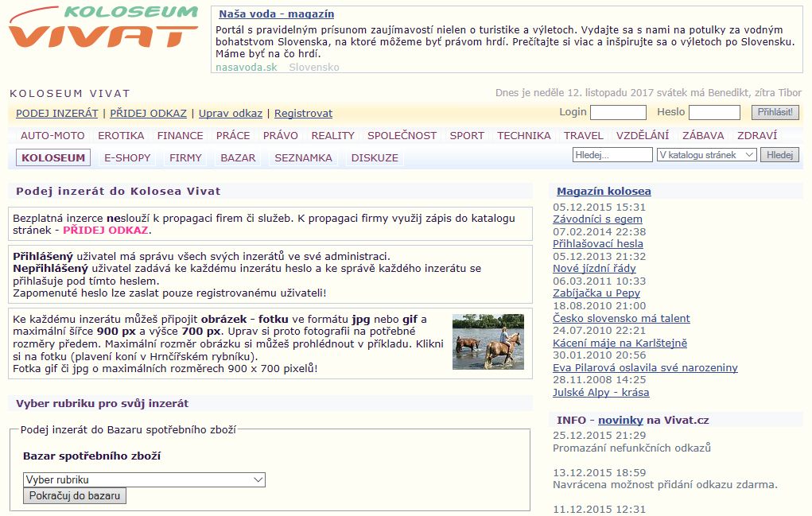Screen dimensions: 812x516
Task: Open the horse photo thumbnail
Action: 488,341
